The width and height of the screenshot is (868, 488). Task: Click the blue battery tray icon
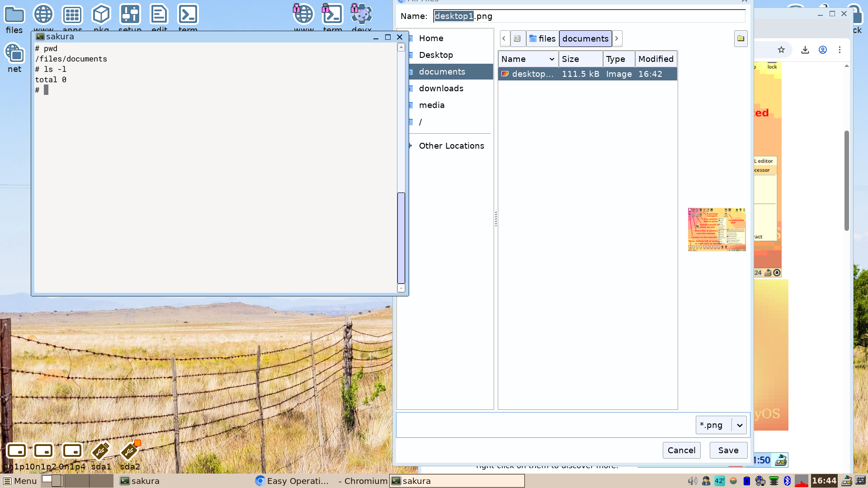[x=747, y=481]
